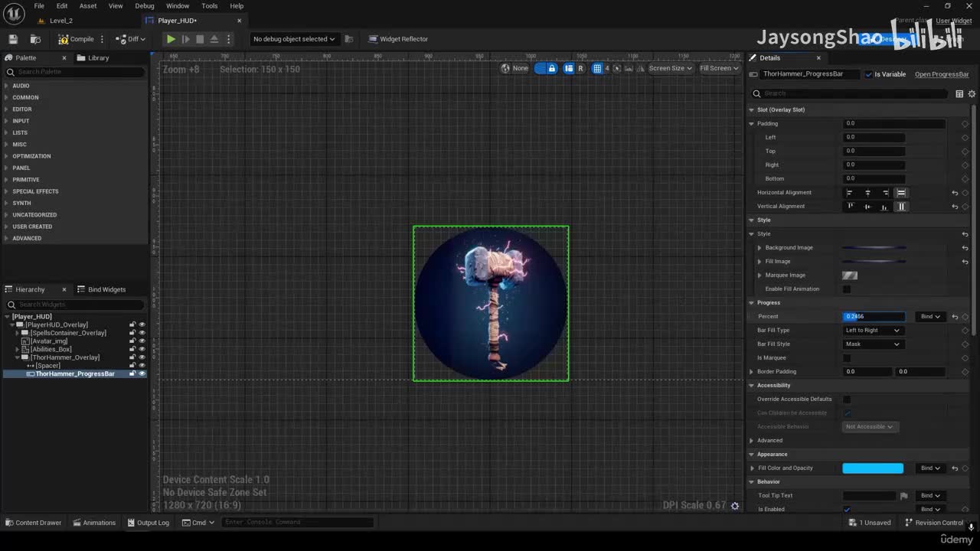
Task: Open the Bar Fill Type dropdown
Action: [x=873, y=331]
